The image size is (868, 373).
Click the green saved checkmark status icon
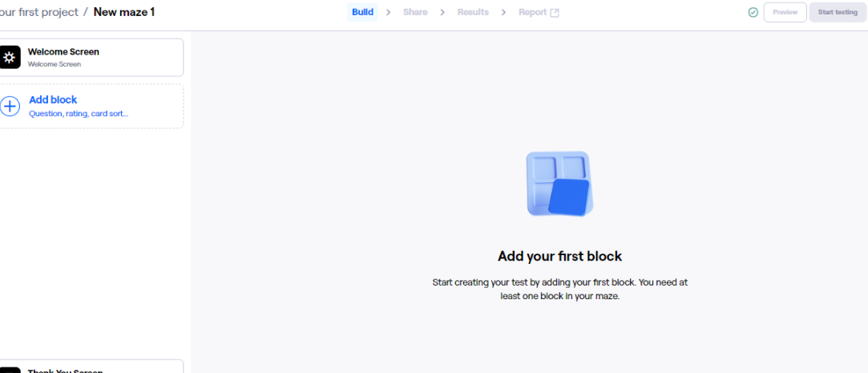coord(753,12)
